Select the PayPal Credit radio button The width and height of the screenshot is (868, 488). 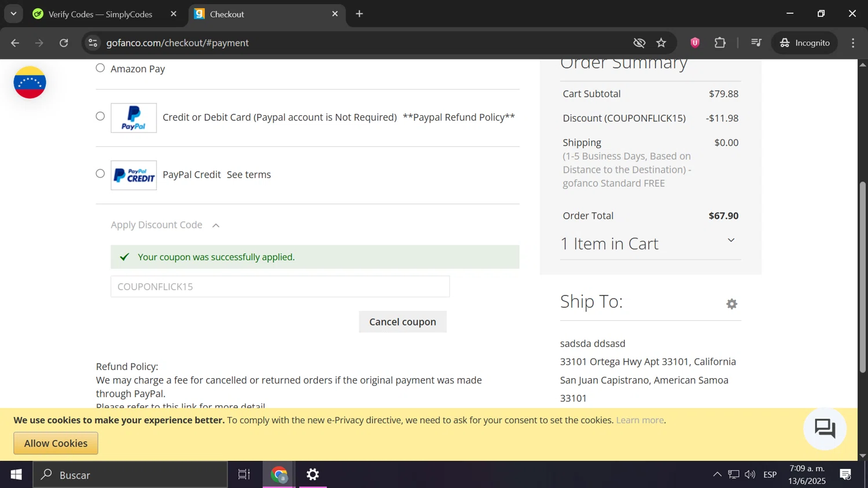tap(100, 173)
